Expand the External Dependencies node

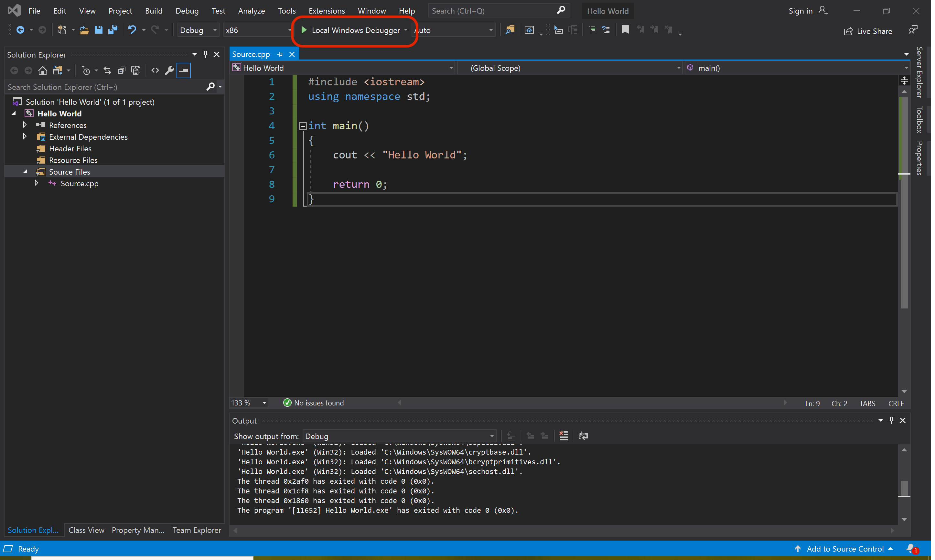(x=25, y=136)
